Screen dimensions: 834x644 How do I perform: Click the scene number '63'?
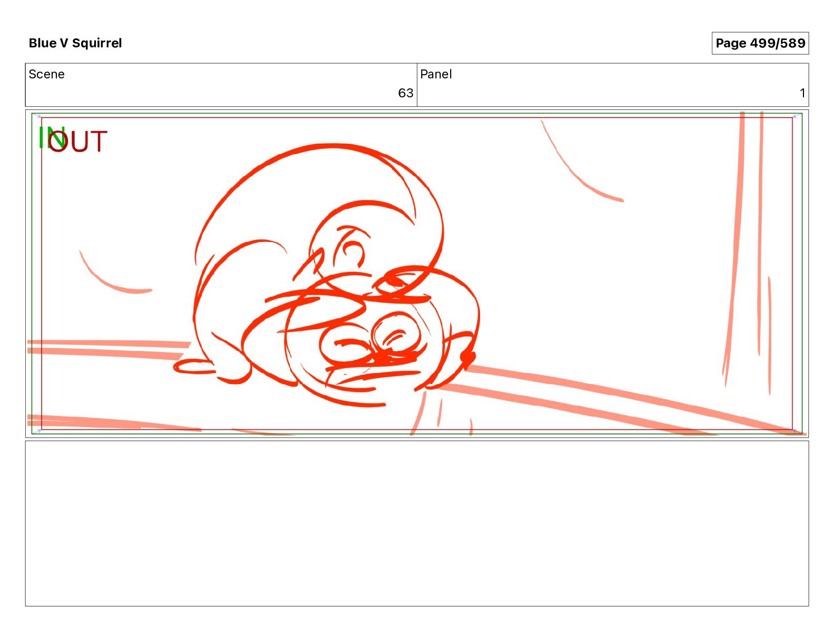pos(405,93)
